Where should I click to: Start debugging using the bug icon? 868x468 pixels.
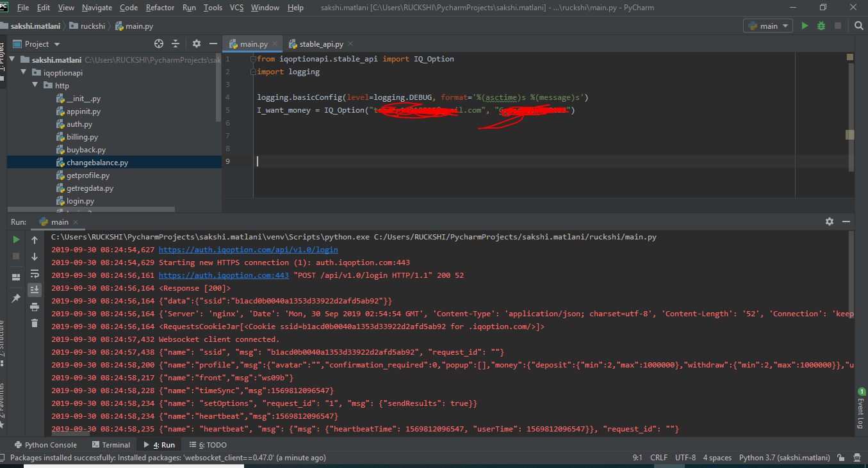(821, 26)
